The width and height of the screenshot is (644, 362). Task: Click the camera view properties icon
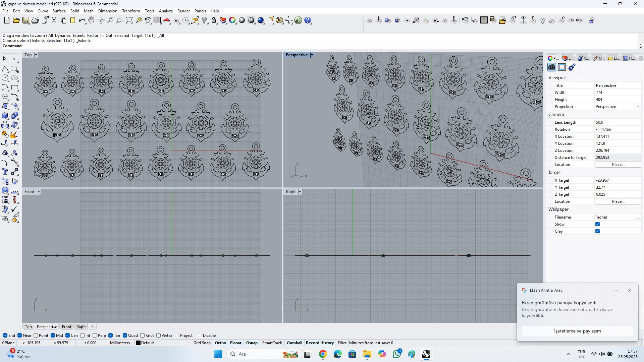(552, 67)
